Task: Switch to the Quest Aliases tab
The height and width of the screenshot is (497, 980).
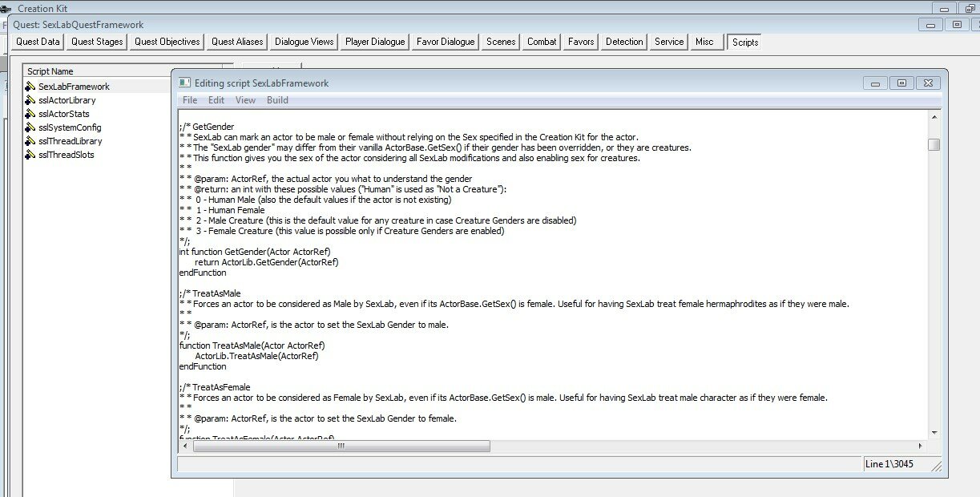Action: point(237,42)
